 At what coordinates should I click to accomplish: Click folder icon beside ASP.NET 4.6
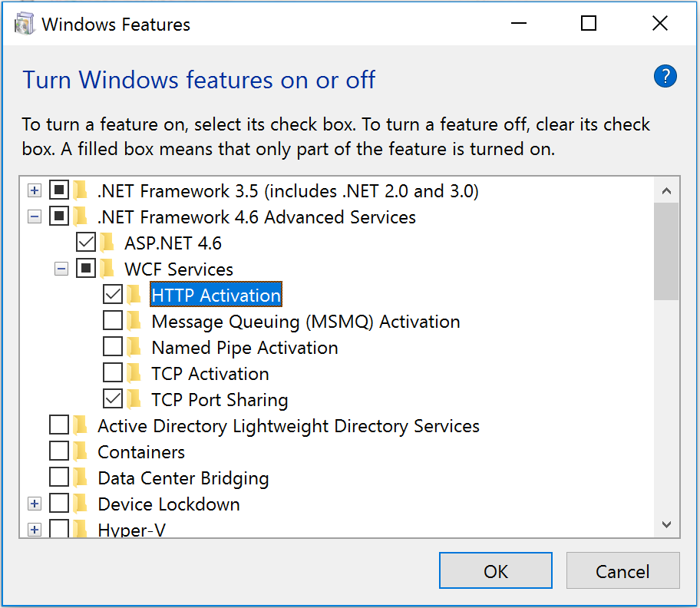click(x=107, y=243)
